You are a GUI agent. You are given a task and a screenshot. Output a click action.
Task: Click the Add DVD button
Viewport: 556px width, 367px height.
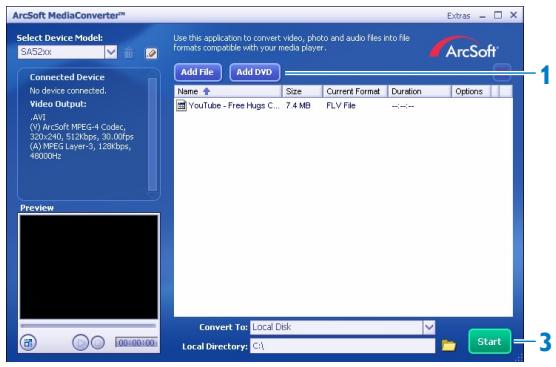click(255, 72)
